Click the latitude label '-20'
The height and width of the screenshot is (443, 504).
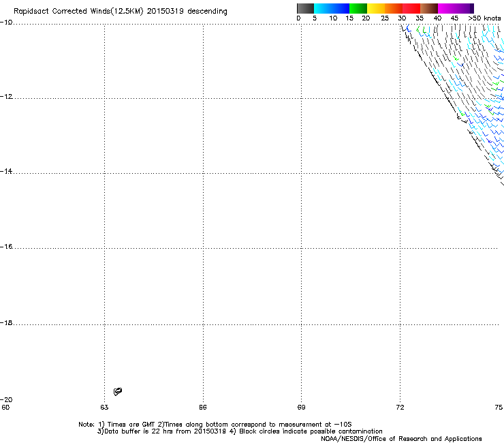pyautogui.click(x=6, y=399)
